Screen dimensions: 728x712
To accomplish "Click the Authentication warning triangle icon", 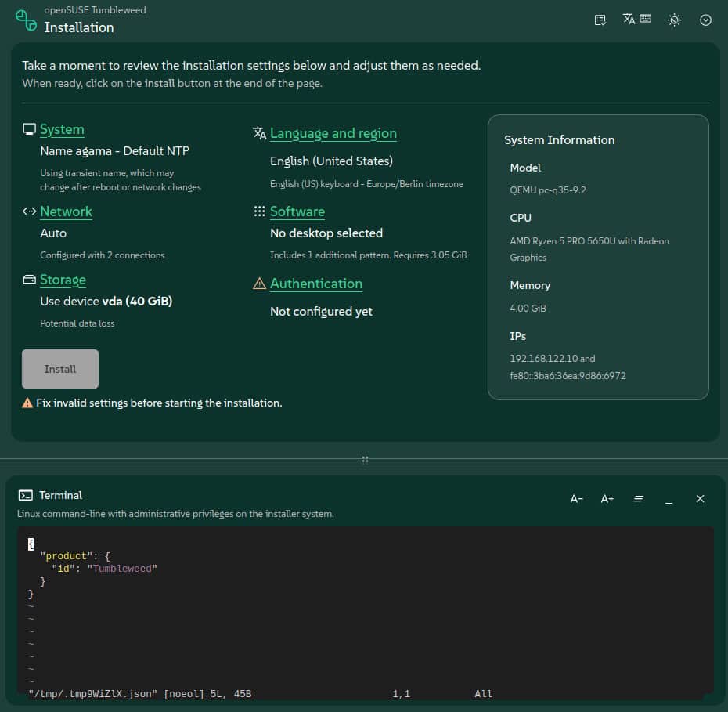I will tap(260, 284).
